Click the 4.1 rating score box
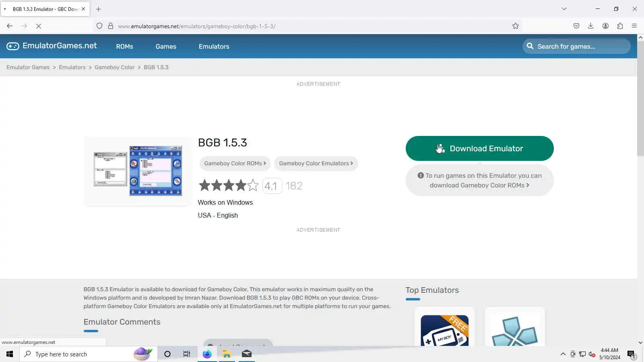Screen dimensions: 644x362 pyautogui.click(x=272, y=186)
